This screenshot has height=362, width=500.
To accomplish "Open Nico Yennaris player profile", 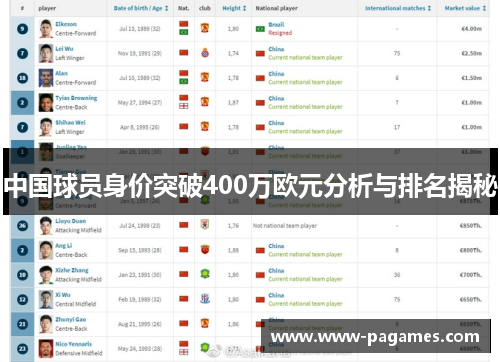I will click(73, 344).
